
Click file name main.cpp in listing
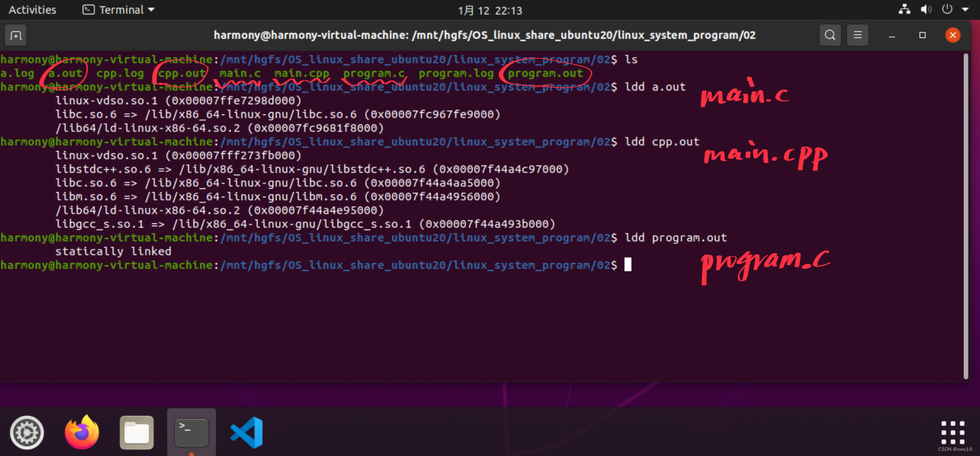coord(302,73)
